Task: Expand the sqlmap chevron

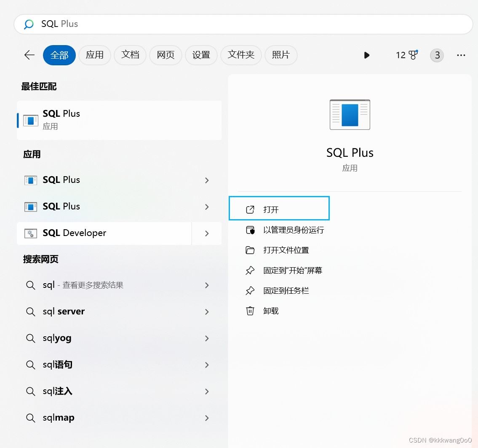Action: [x=207, y=418]
